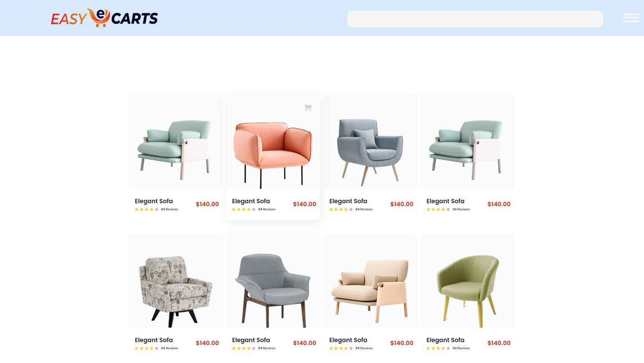Click the search input field

click(475, 19)
